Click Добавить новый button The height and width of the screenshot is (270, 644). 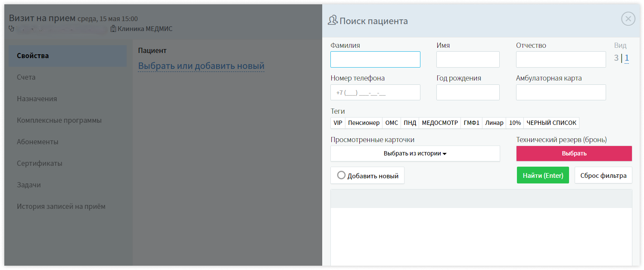pos(367,175)
